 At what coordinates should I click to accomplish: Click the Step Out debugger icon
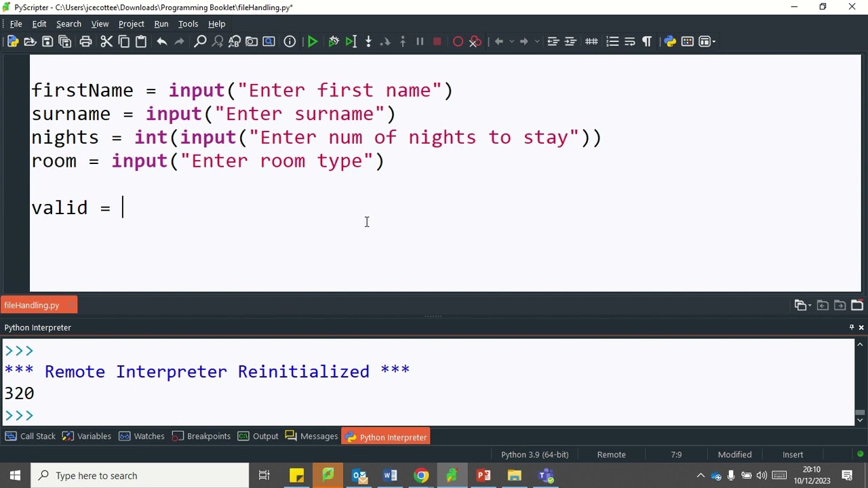pos(403,41)
